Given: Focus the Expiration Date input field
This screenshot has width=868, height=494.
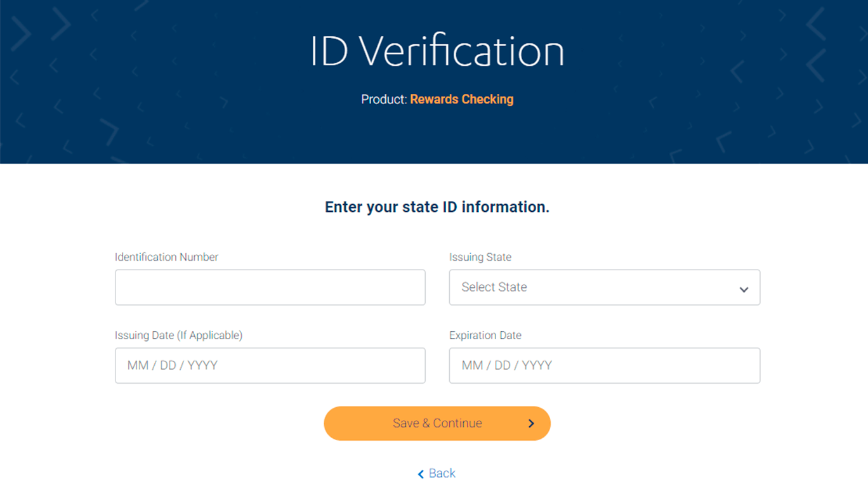Looking at the screenshot, I should (x=604, y=365).
